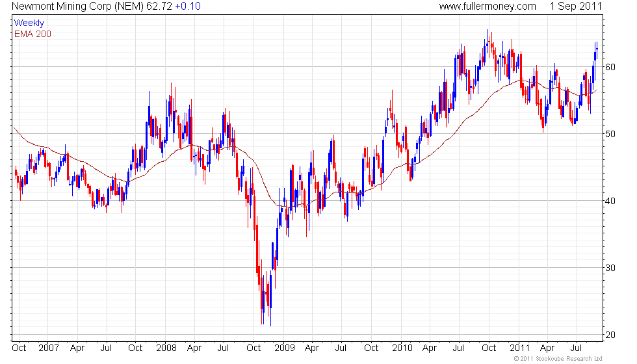Select the last price value 62.72
Screen dimensions: 637x364
[x=159, y=6]
